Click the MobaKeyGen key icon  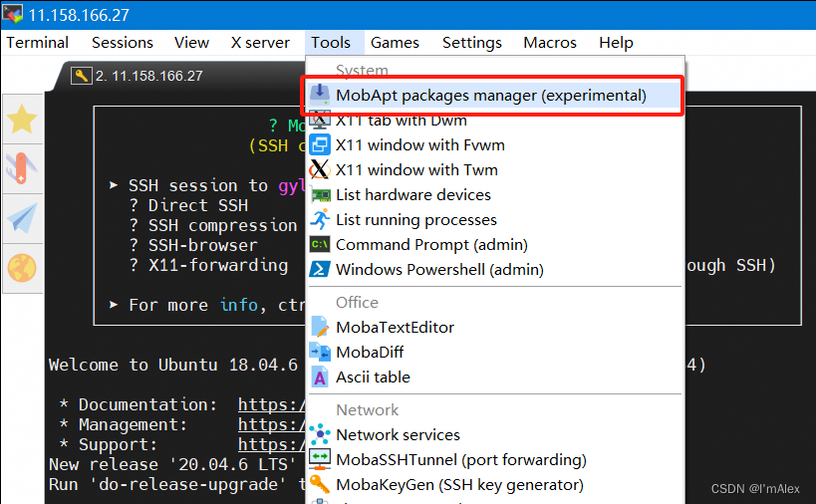coord(320,484)
